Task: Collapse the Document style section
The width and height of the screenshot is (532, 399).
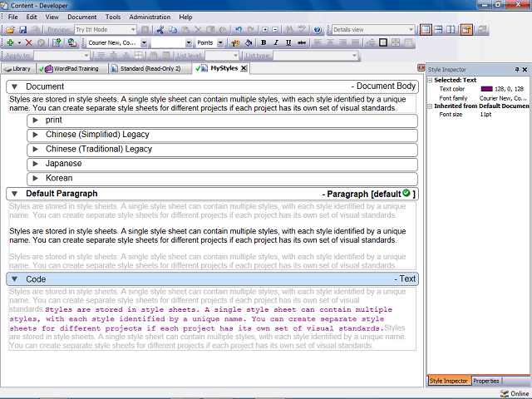Action: coord(15,86)
